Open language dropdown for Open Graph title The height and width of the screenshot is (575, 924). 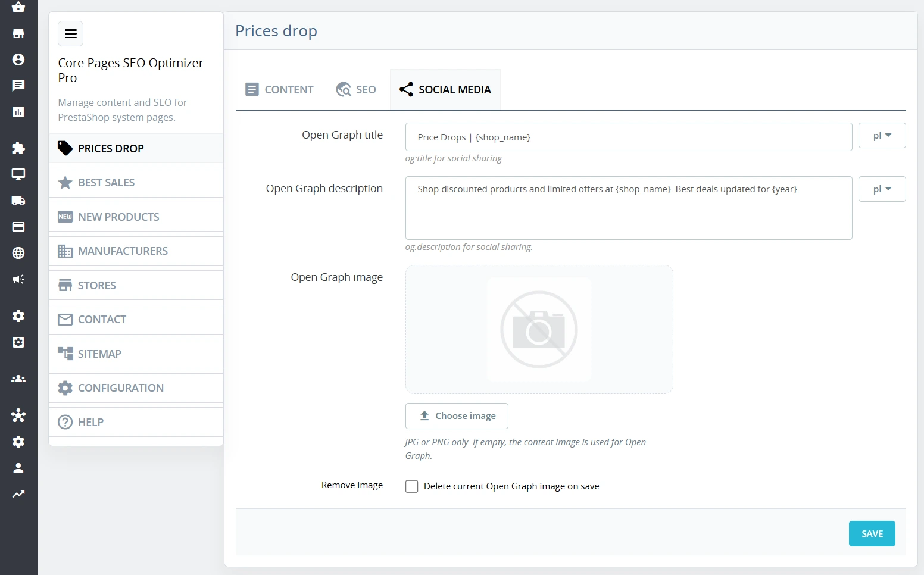coord(882,135)
